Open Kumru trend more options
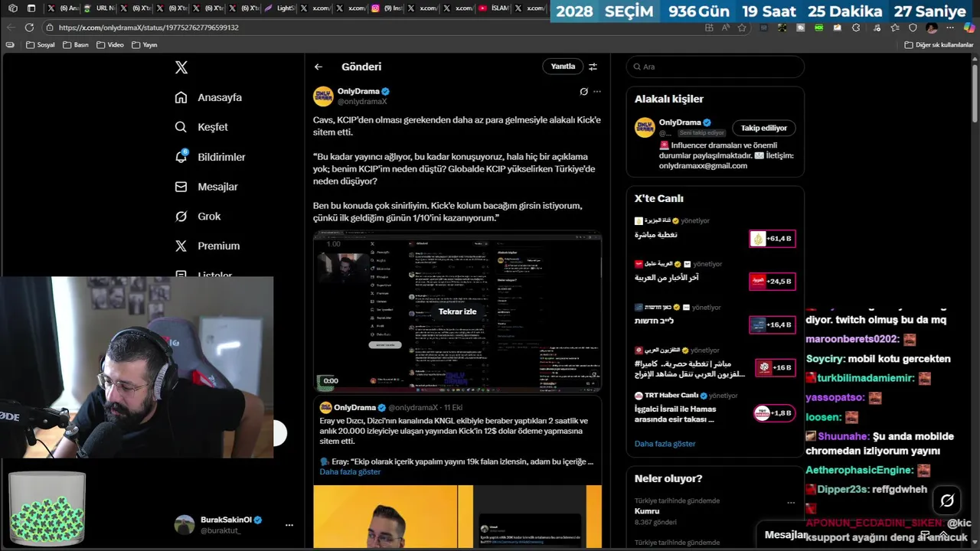 (x=791, y=503)
